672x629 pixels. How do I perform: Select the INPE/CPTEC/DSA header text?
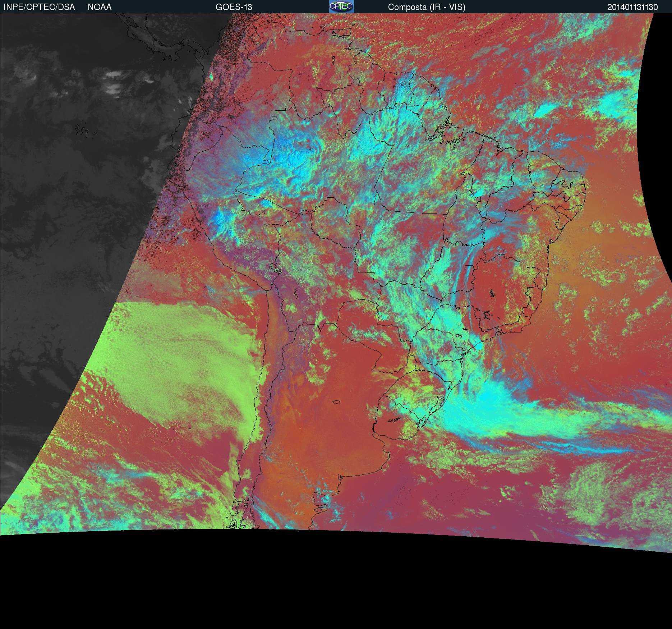[39, 7]
